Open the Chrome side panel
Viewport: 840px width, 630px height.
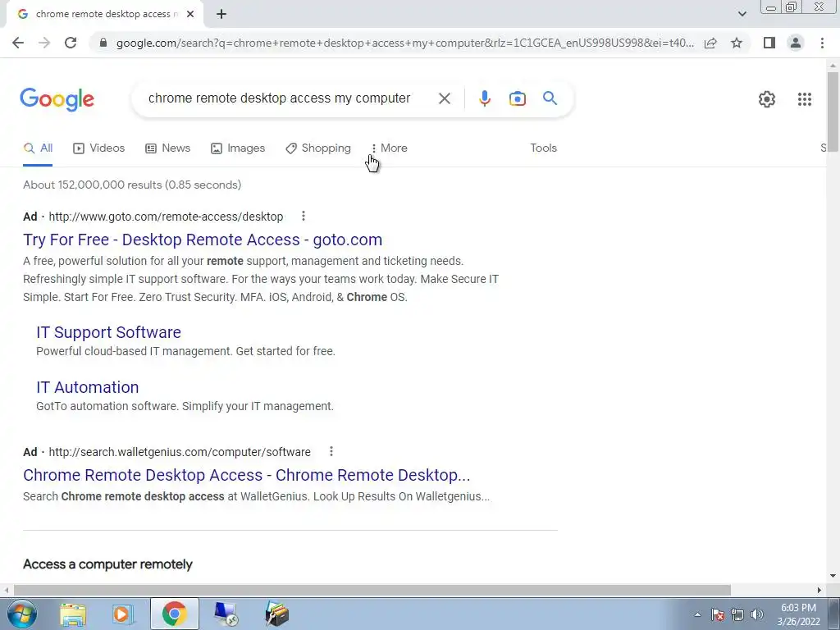769,43
